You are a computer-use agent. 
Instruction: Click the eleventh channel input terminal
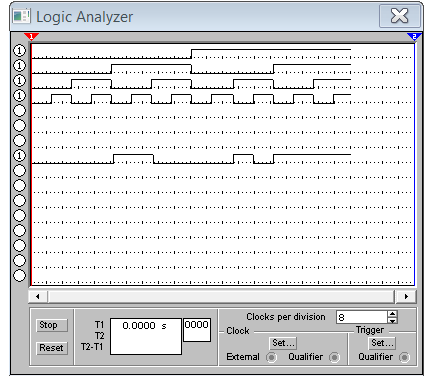tap(19, 200)
